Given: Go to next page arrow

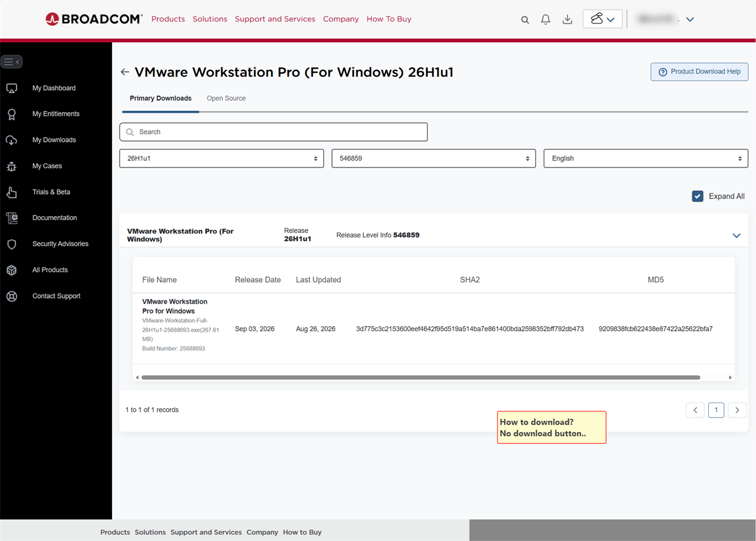Looking at the screenshot, I should [737, 410].
